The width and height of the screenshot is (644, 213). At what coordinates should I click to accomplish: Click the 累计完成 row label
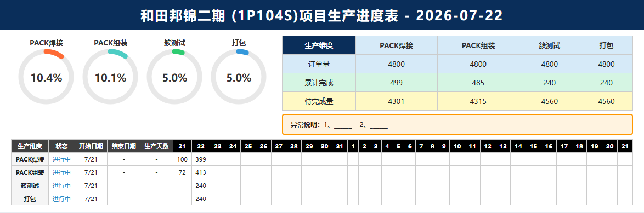[x=319, y=83]
